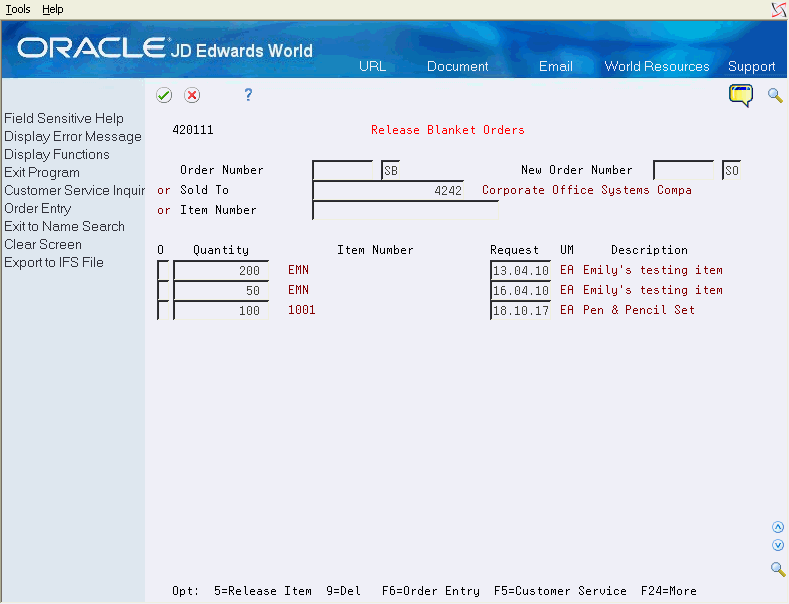Click option field for quantity 100 row

(163, 311)
